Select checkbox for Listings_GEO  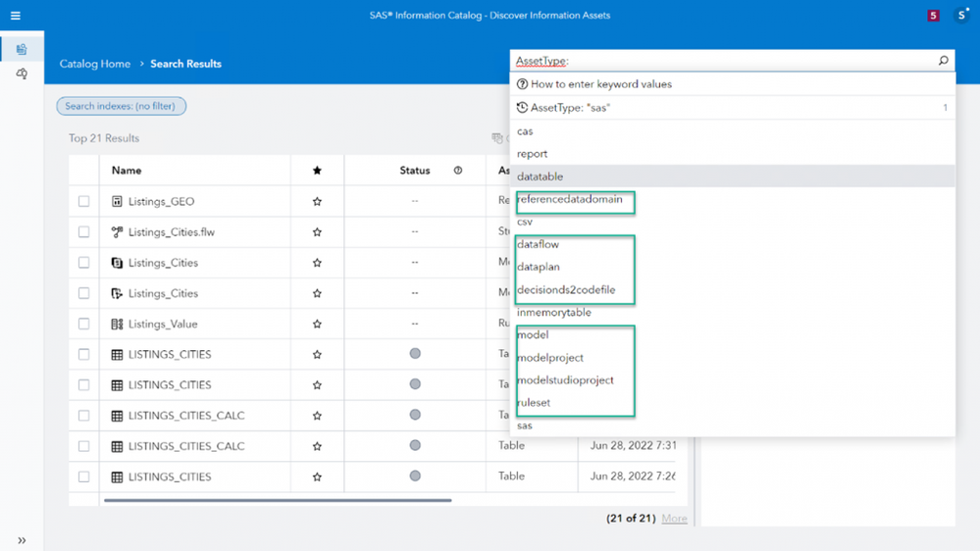coord(83,201)
